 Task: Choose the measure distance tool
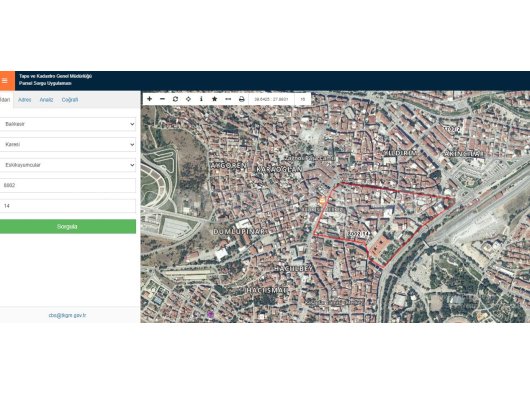coord(228,99)
